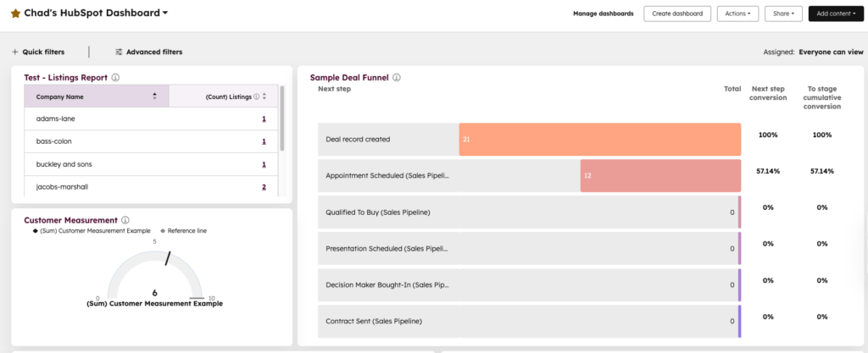Open the jacobs-marshall listings count link
This screenshot has width=868, height=353.
[264, 187]
